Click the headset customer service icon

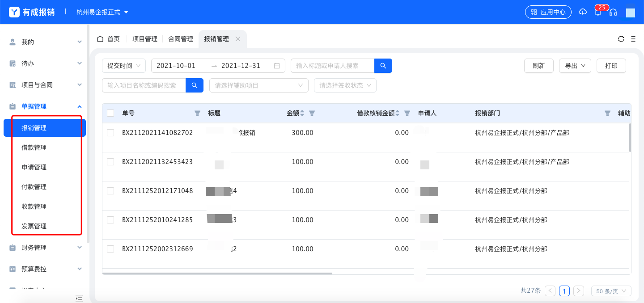tap(613, 12)
